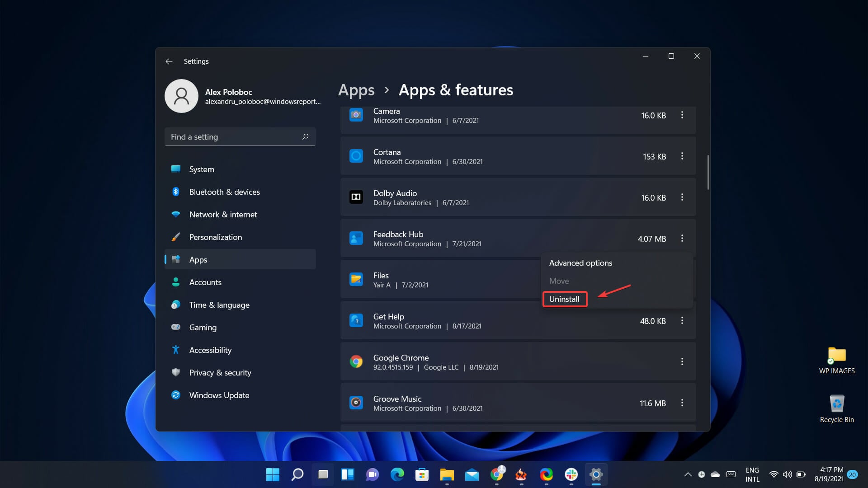Click the Start button on the taskbar
This screenshot has height=488, width=868.
(273, 474)
